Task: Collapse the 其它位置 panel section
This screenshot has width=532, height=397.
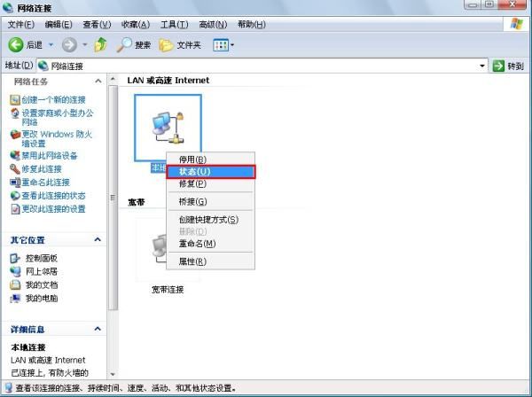Action: (98, 239)
